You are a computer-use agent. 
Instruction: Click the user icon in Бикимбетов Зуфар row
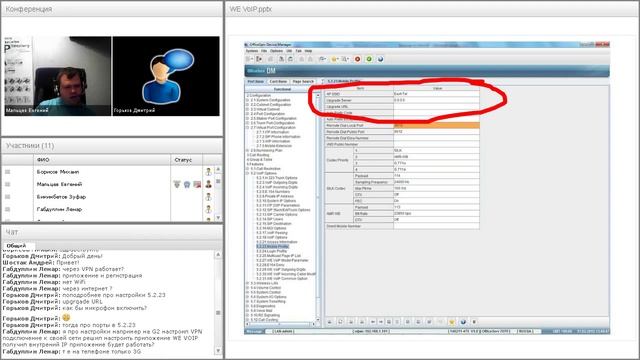pos(209,197)
